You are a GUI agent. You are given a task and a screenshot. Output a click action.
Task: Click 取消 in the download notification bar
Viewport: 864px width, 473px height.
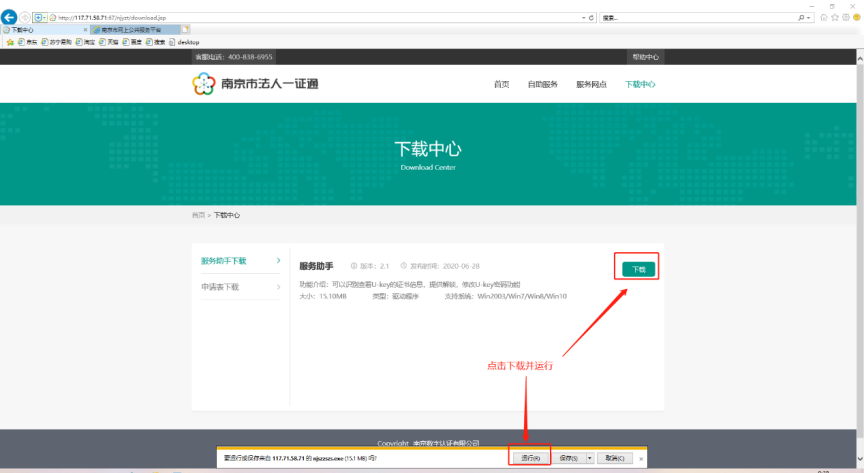coord(613,458)
